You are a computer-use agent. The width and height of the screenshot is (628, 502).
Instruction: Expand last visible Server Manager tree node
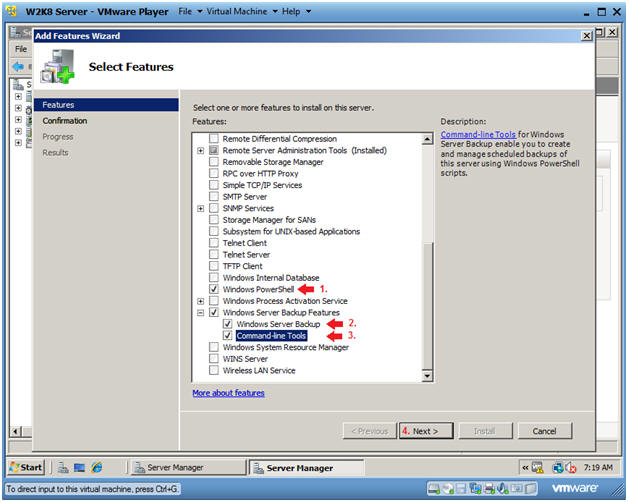[18, 143]
